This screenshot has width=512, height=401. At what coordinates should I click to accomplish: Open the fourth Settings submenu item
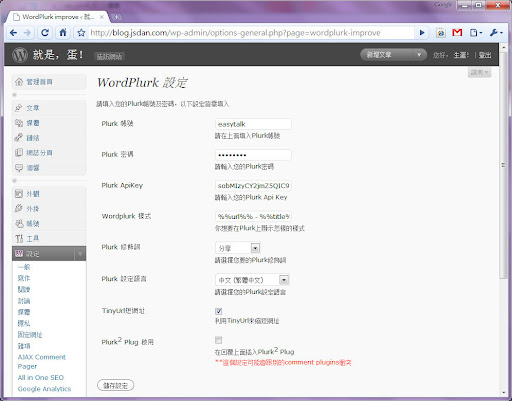(24, 301)
